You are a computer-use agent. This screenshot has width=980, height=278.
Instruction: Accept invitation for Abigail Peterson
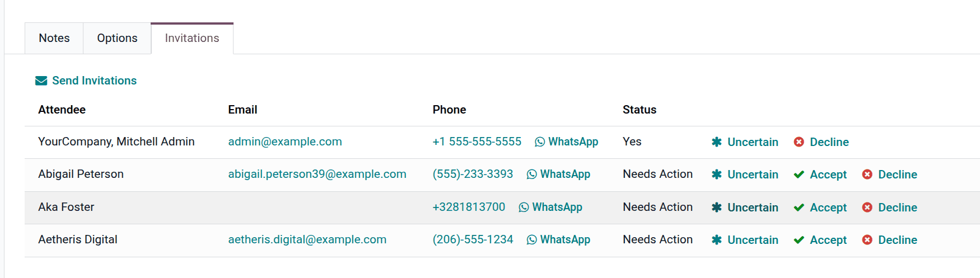click(x=820, y=175)
